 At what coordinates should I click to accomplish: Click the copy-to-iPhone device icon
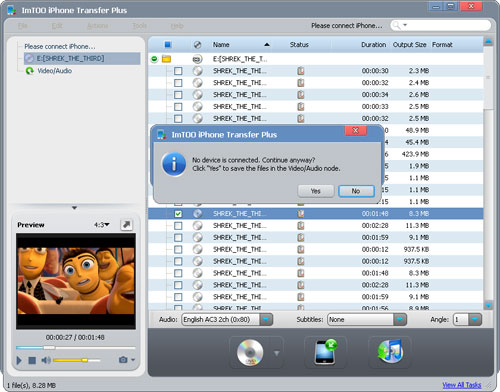click(325, 352)
